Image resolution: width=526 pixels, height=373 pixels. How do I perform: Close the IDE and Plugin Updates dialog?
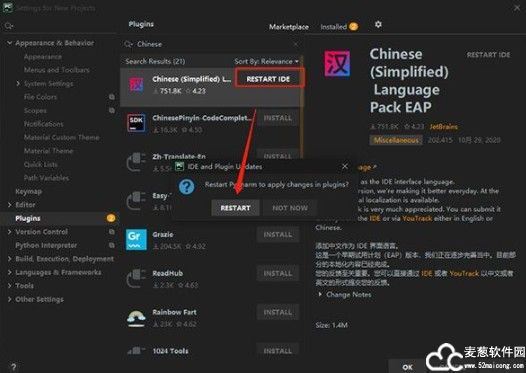pos(345,166)
